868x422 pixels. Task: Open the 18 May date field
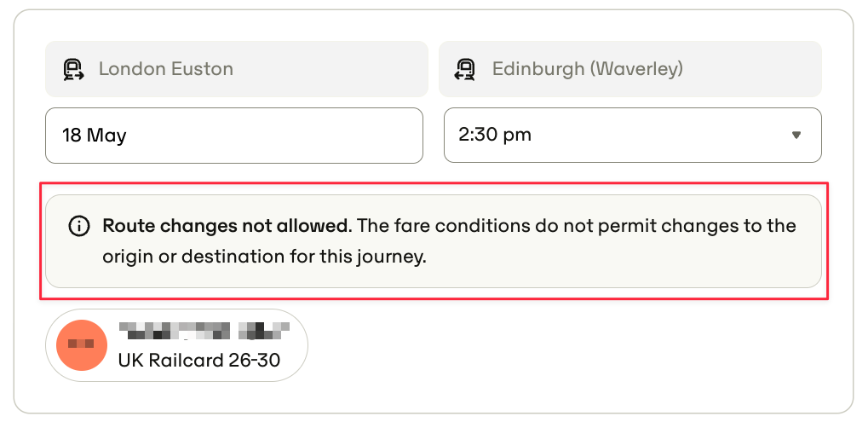[234, 136]
